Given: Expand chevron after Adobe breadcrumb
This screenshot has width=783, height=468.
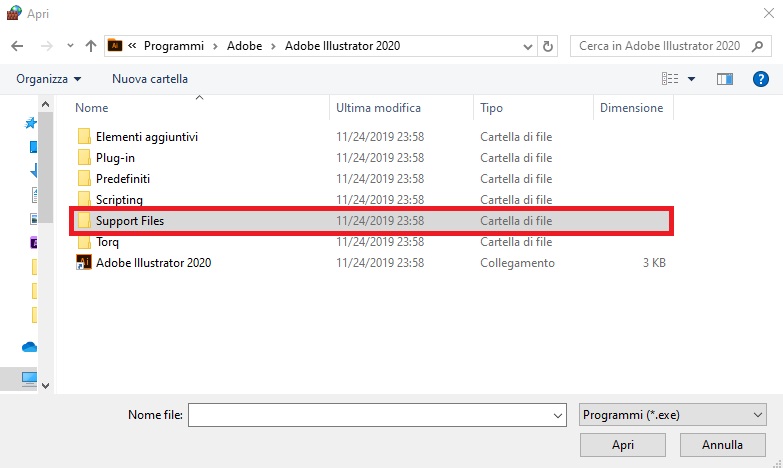Looking at the screenshot, I should tap(273, 46).
